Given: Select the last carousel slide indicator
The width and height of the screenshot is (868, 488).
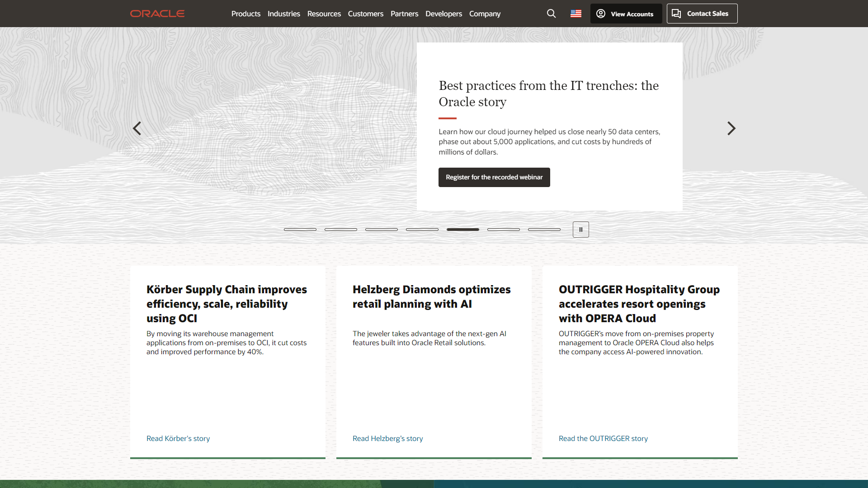Looking at the screenshot, I should pyautogui.click(x=544, y=230).
